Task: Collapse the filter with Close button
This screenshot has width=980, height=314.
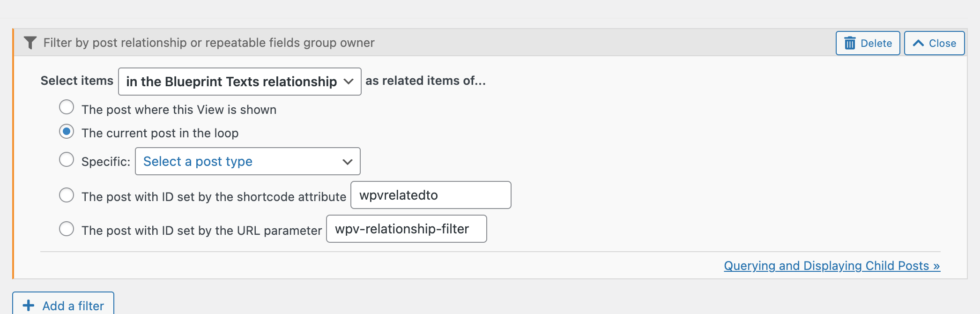Action: pyautogui.click(x=935, y=43)
